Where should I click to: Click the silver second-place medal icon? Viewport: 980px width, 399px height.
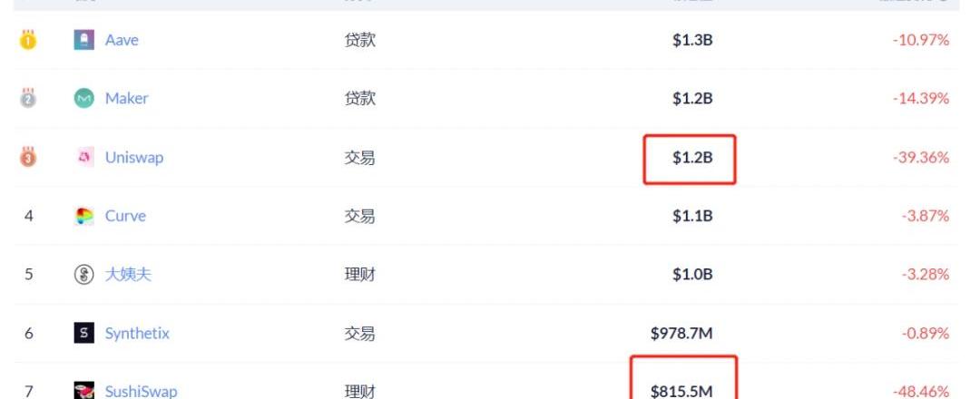click(28, 98)
